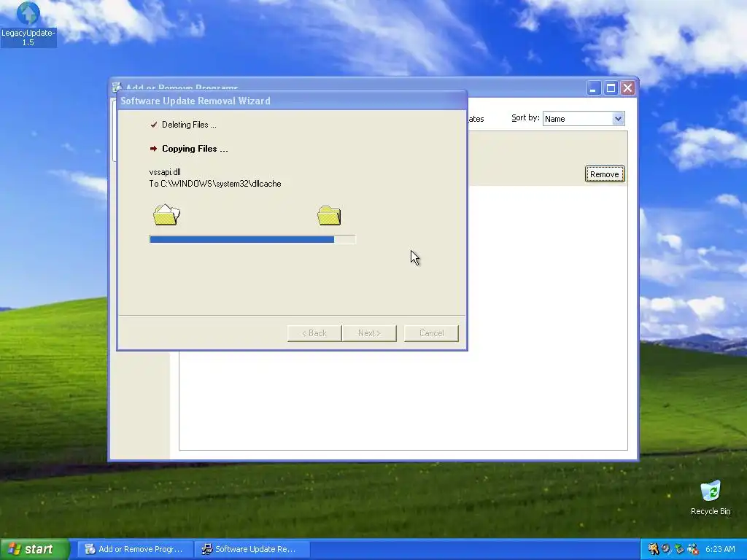Viewport: 747px width, 560px height.
Task: Click the vssapi.dll file name text
Action: click(x=165, y=172)
